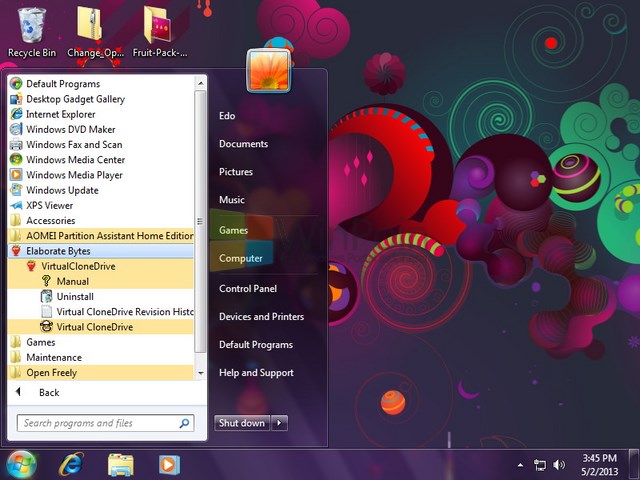
Task: Click the search magnifier icon
Action: [x=184, y=423]
